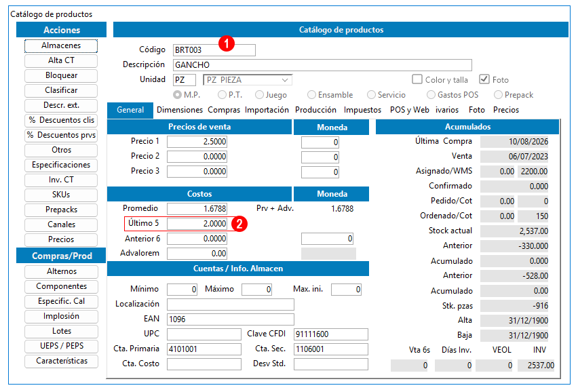The image size is (578, 392).
Task: Go to the POS y Web tab
Action: pyautogui.click(x=410, y=110)
